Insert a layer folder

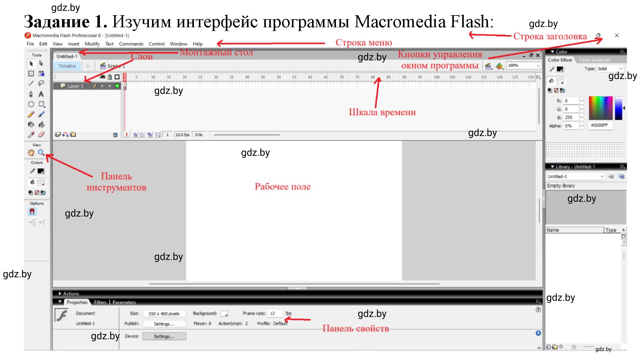(x=73, y=134)
